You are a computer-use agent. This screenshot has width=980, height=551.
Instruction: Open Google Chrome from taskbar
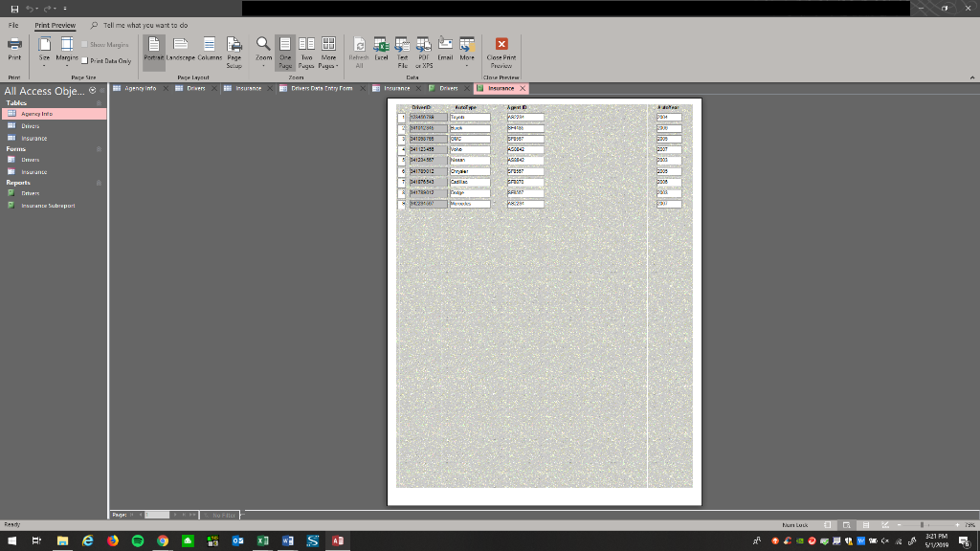click(163, 541)
